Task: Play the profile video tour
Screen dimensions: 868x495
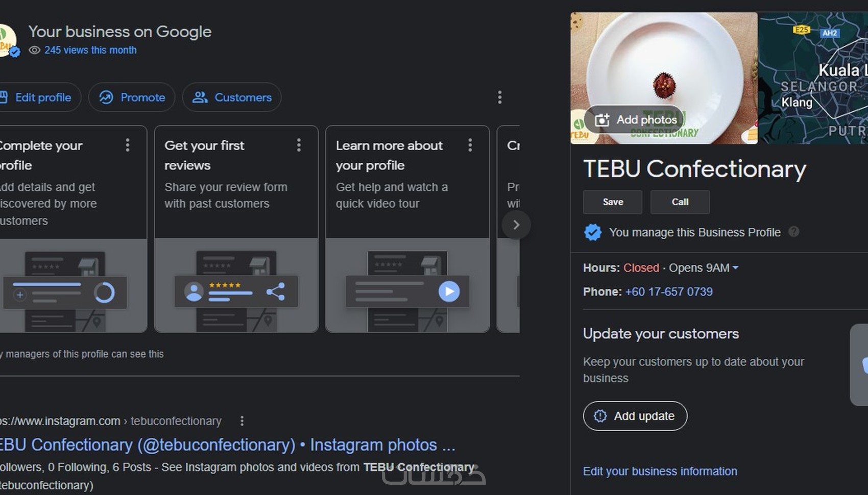Action: coord(449,291)
